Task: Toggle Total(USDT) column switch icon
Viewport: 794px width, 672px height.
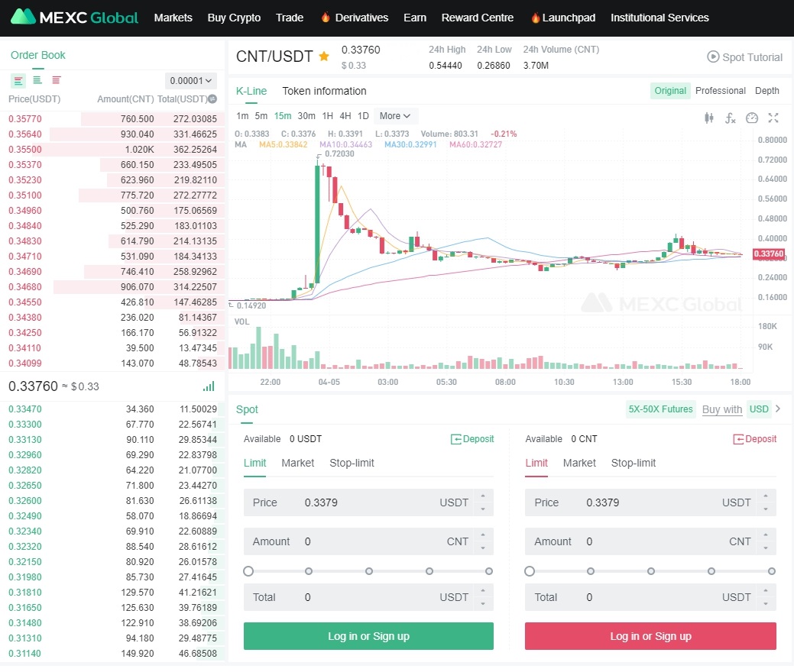Action: click(212, 99)
